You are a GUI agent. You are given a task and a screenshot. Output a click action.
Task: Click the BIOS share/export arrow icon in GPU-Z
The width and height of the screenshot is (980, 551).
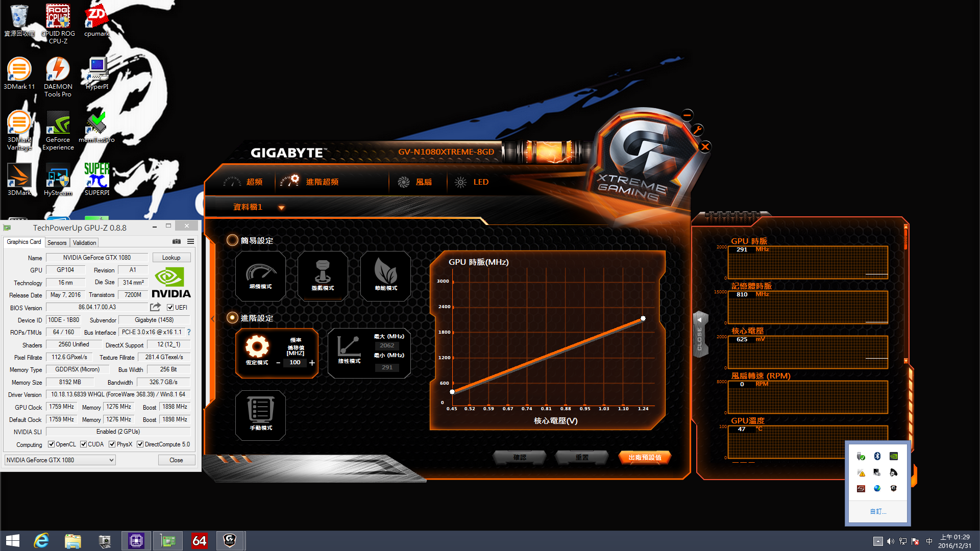point(155,307)
